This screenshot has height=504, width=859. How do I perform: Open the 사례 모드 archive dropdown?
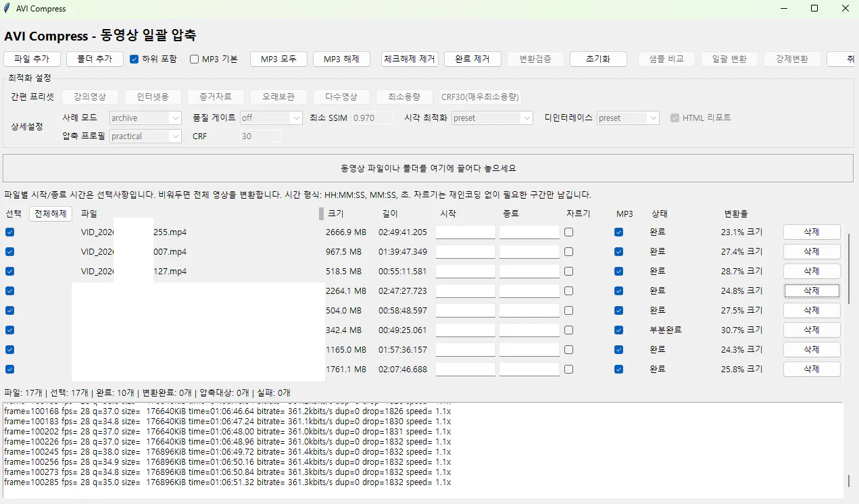click(145, 118)
